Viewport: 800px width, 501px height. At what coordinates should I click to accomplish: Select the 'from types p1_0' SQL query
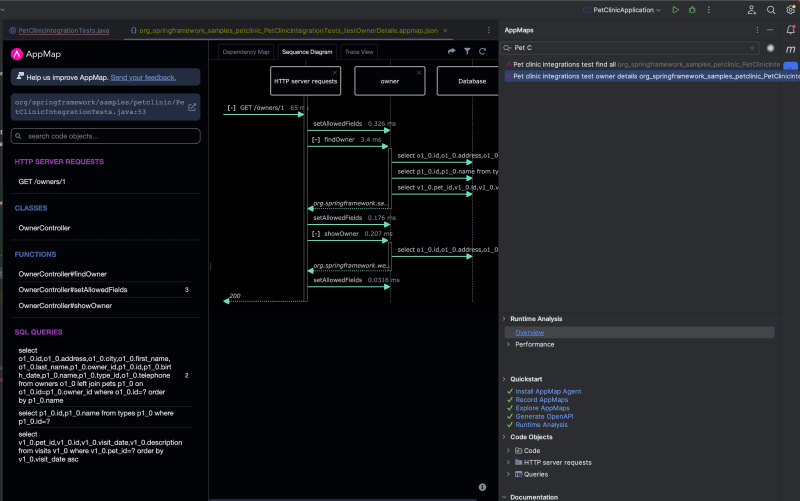click(96, 417)
